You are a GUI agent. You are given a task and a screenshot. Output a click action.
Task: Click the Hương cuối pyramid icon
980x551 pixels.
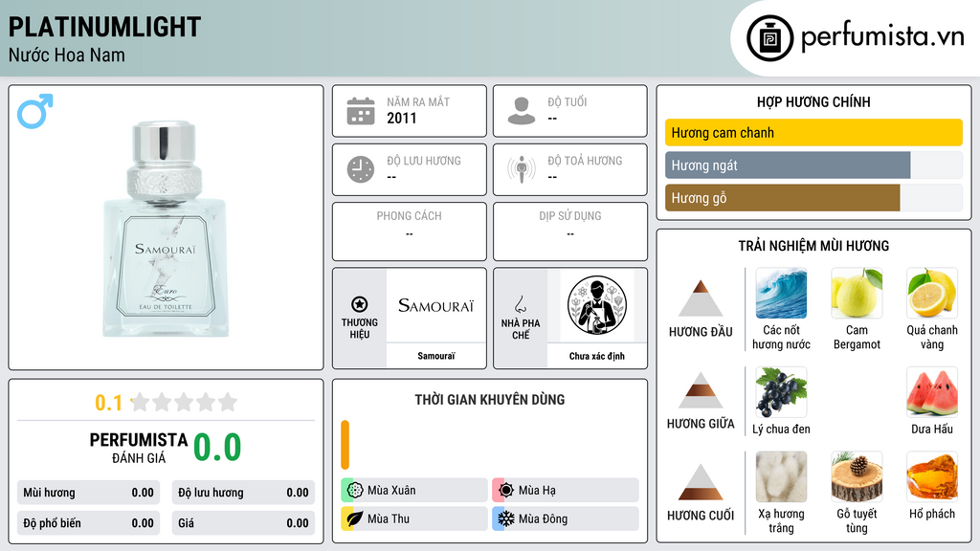click(x=701, y=482)
